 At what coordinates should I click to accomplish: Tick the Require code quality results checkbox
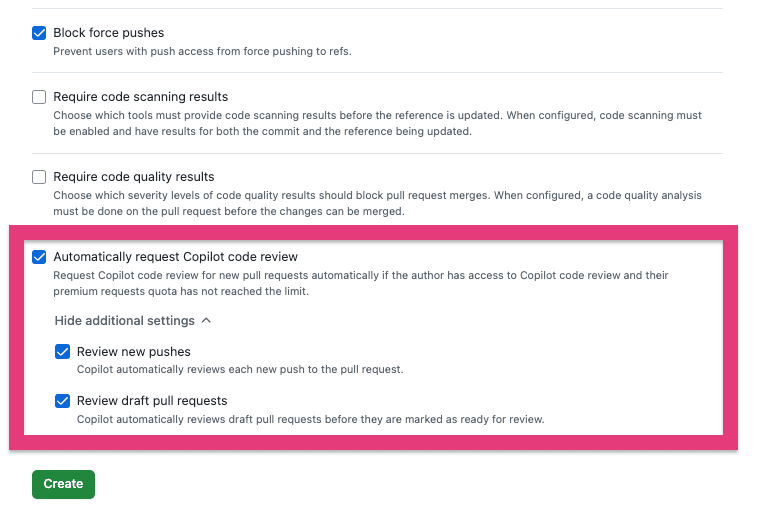click(x=39, y=177)
